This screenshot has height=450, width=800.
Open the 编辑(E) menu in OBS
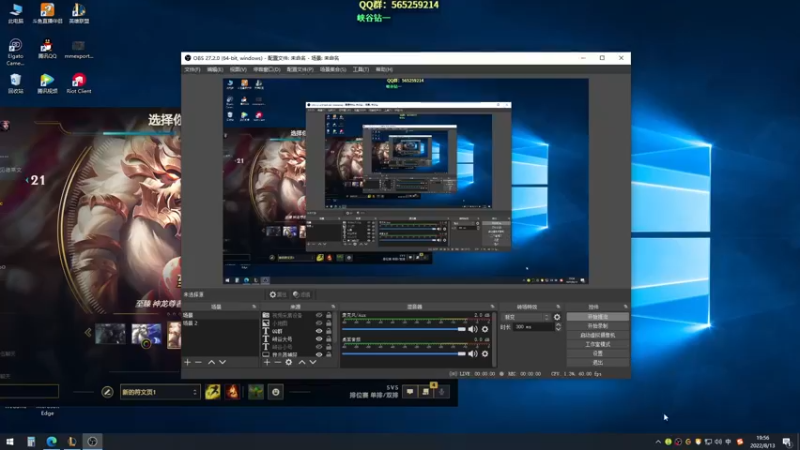pos(215,69)
